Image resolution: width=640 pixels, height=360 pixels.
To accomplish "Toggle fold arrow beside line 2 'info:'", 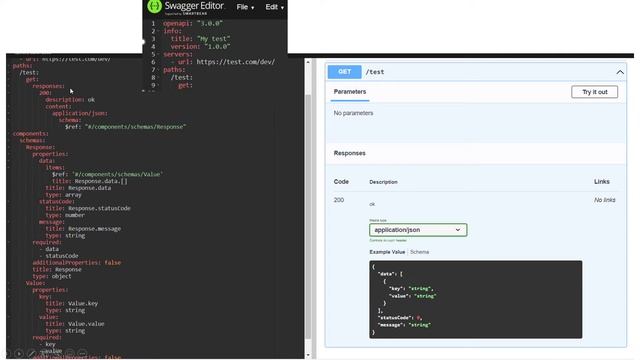I will coord(159,31).
